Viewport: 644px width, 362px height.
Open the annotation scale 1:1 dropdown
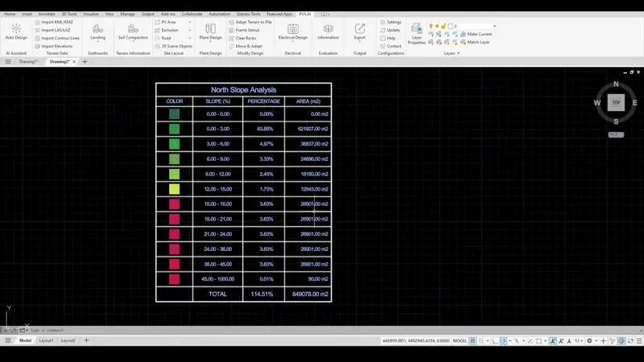[x=579, y=340]
